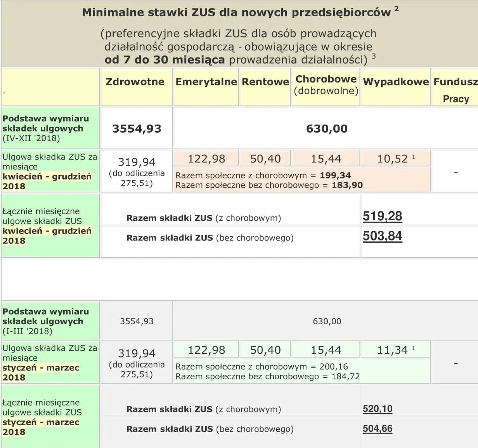Click 319,94 in the styczeń - marzec row
Image resolution: width=478 pixels, height=448 pixels.
pyautogui.click(x=137, y=353)
